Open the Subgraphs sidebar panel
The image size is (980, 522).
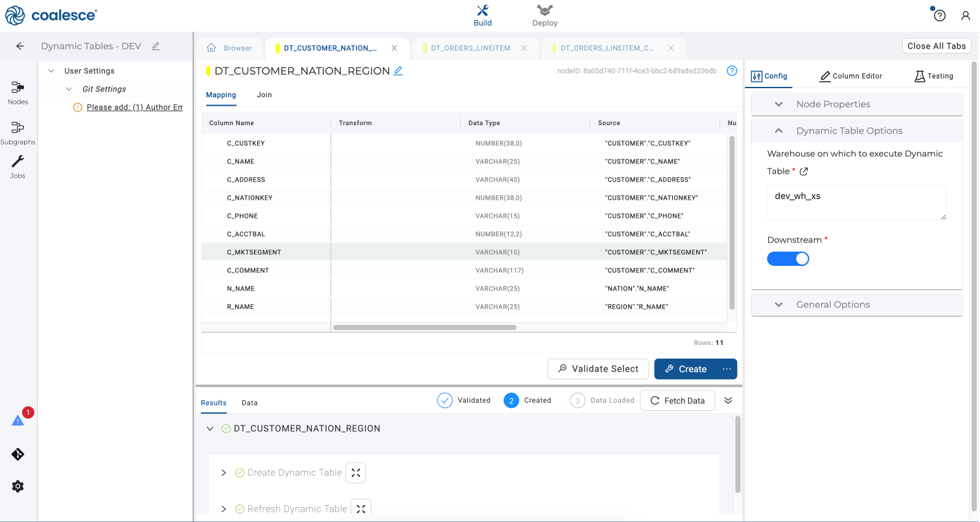[x=17, y=132]
